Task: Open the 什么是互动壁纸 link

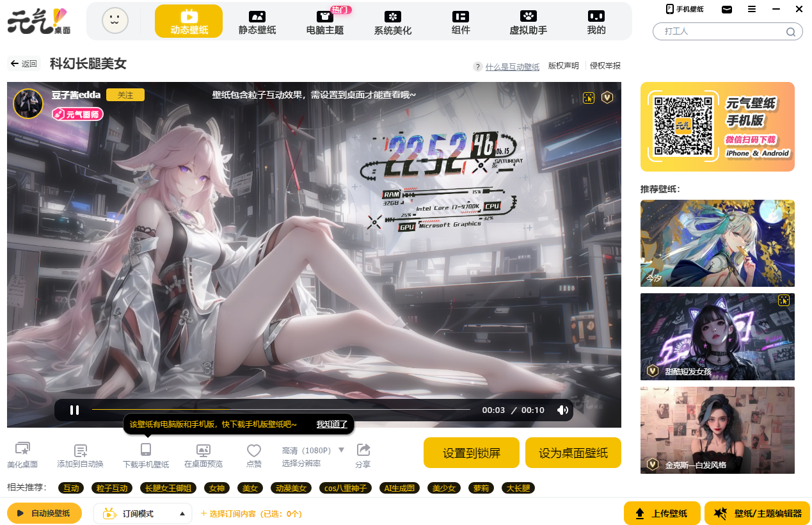Action: click(513, 67)
